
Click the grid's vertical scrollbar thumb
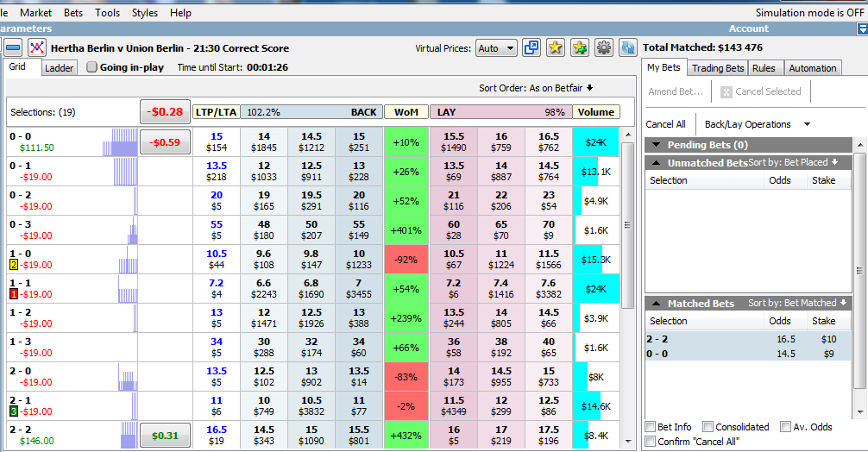[627, 225]
